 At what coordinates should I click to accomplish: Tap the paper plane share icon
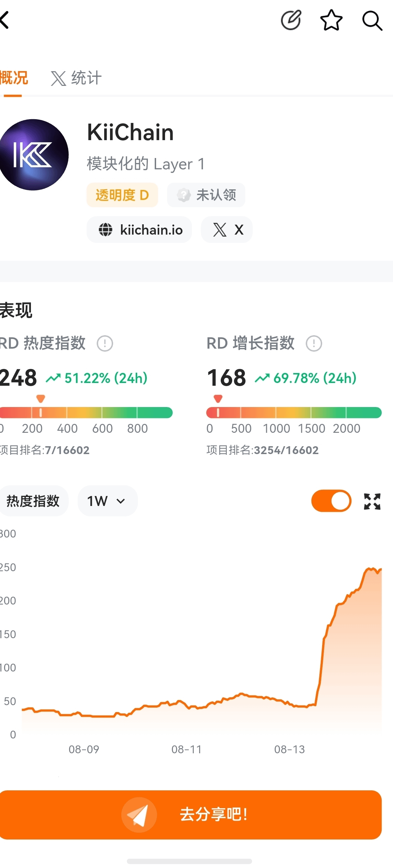point(139,815)
